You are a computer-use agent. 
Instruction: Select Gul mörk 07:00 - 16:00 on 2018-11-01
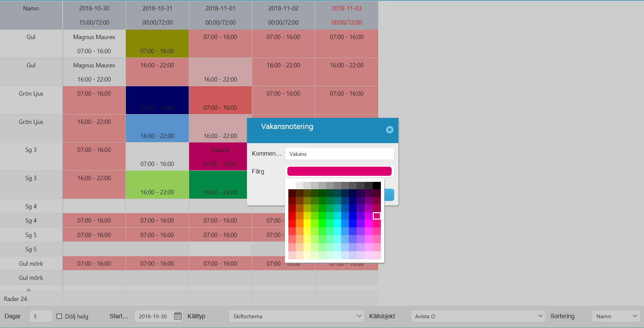(x=220, y=263)
